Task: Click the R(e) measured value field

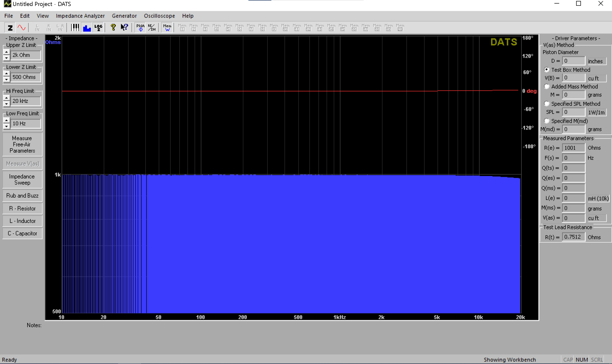Action: (x=573, y=148)
